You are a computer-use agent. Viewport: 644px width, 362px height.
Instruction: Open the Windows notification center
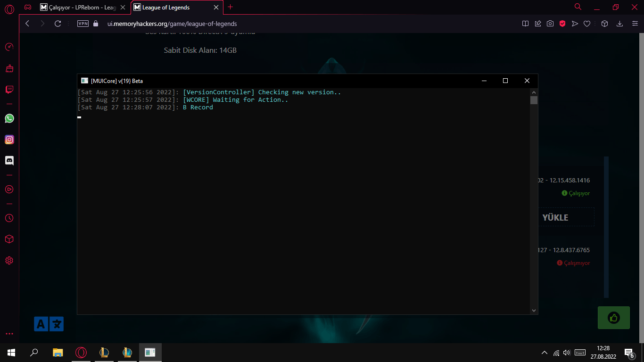point(629,353)
